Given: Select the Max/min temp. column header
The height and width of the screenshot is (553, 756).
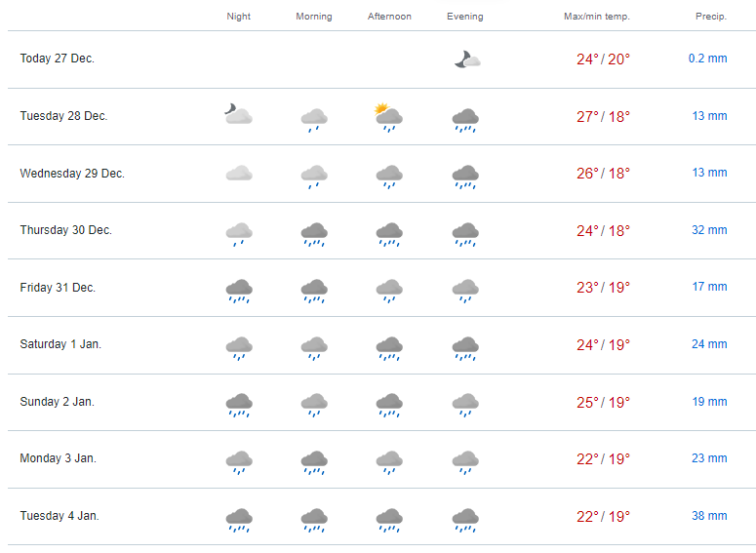Looking at the screenshot, I should [x=597, y=17].
